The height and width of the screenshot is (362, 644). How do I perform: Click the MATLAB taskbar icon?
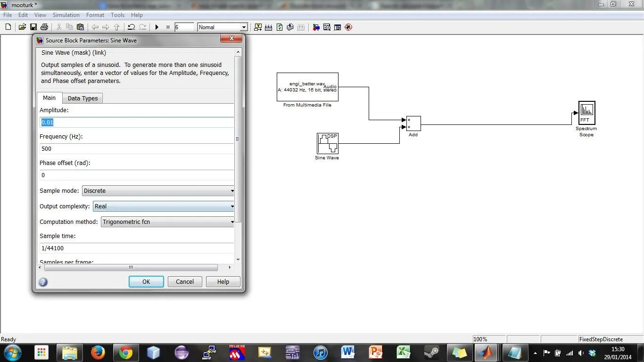[486, 353]
